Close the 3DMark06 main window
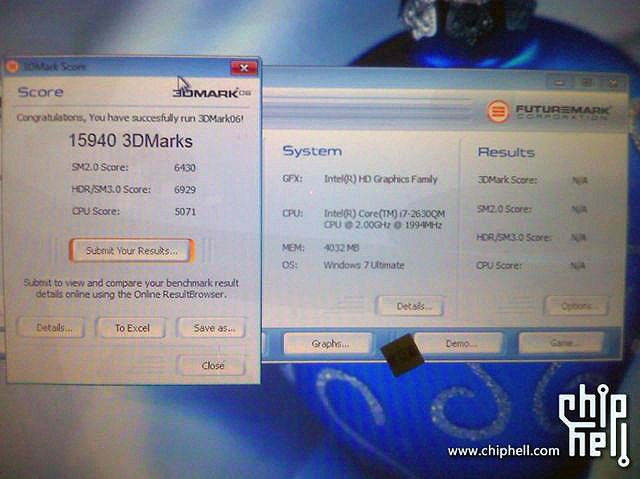Screen dimensions: 640x479 [x=613, y=83]
